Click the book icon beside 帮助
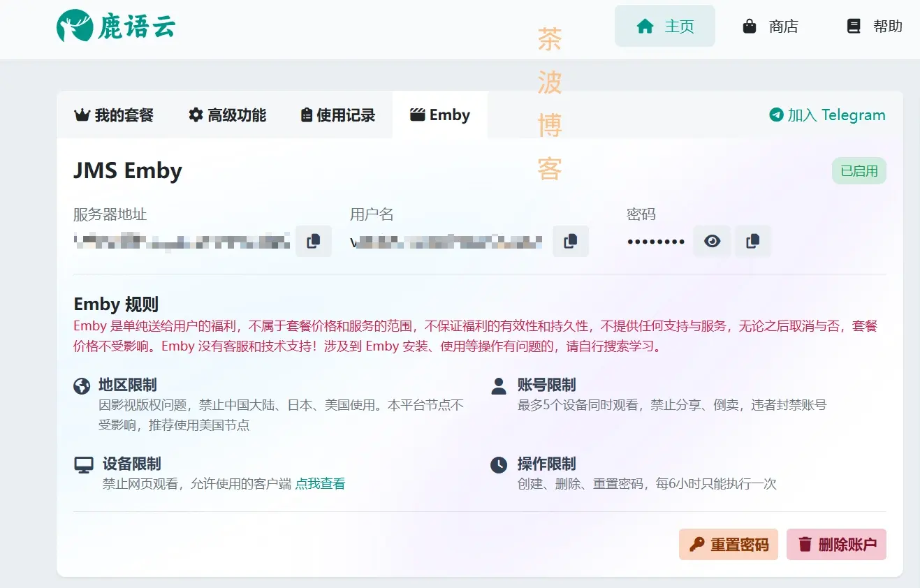The image size is (920, 588). click(x=854, y=26)
